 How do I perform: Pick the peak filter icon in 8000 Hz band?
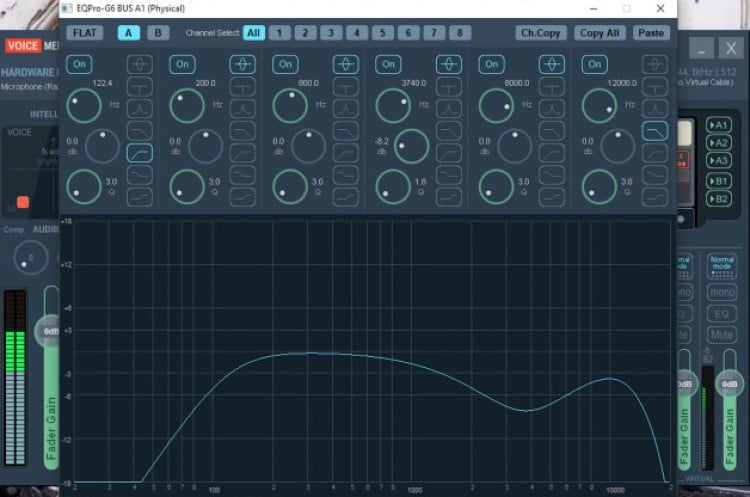point(552,64)
